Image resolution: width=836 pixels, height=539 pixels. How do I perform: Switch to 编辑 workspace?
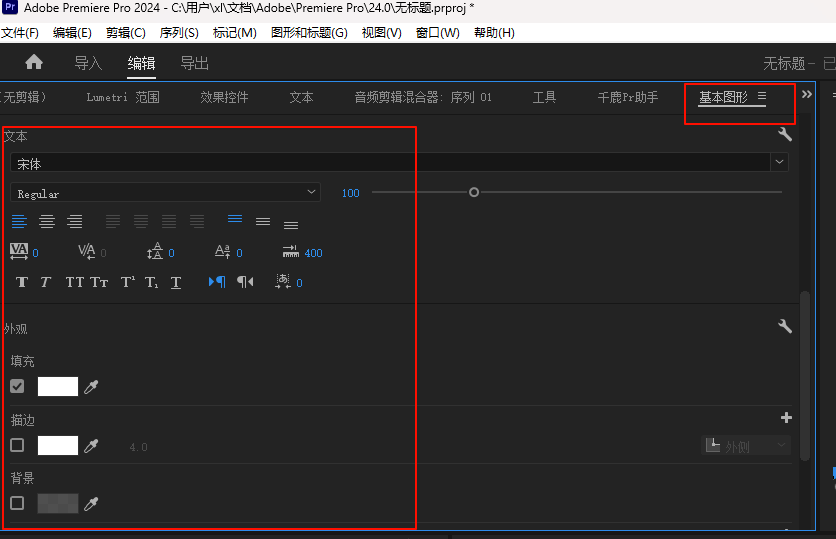141,63
